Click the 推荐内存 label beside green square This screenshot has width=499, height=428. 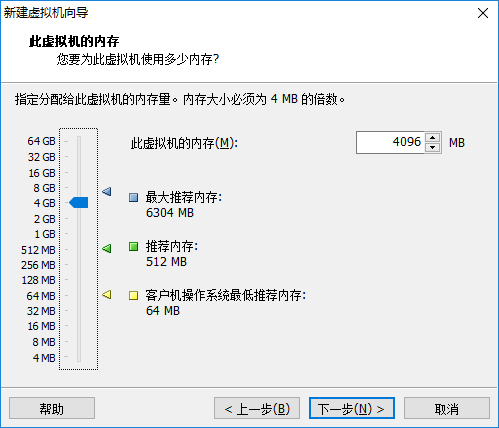coord(172,246)
